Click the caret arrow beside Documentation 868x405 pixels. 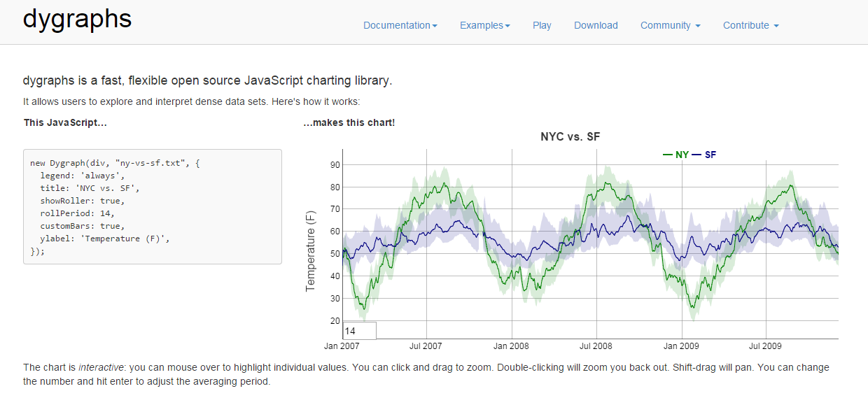pos(435,26)
